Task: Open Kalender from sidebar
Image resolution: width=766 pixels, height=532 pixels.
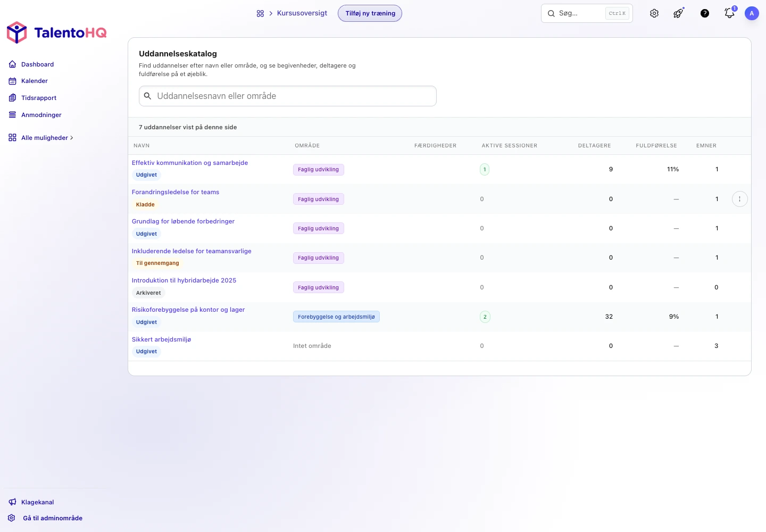Action: coord(35,81)
